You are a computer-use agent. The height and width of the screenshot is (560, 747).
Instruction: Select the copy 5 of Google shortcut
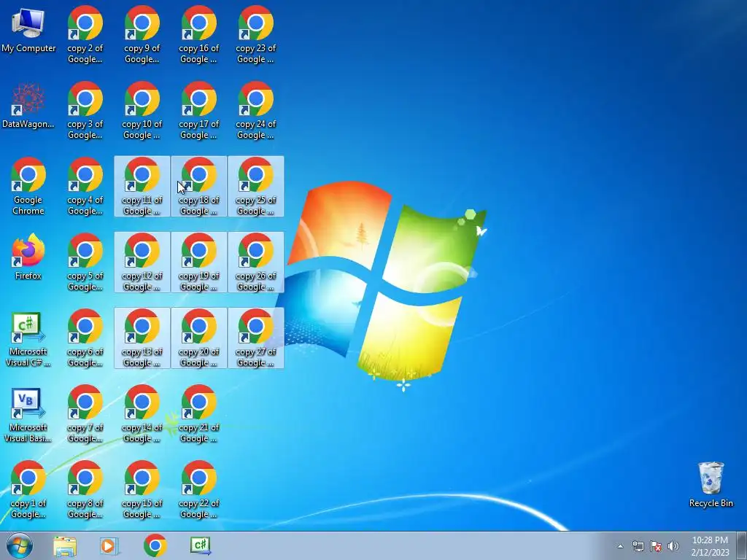[85, 262]
